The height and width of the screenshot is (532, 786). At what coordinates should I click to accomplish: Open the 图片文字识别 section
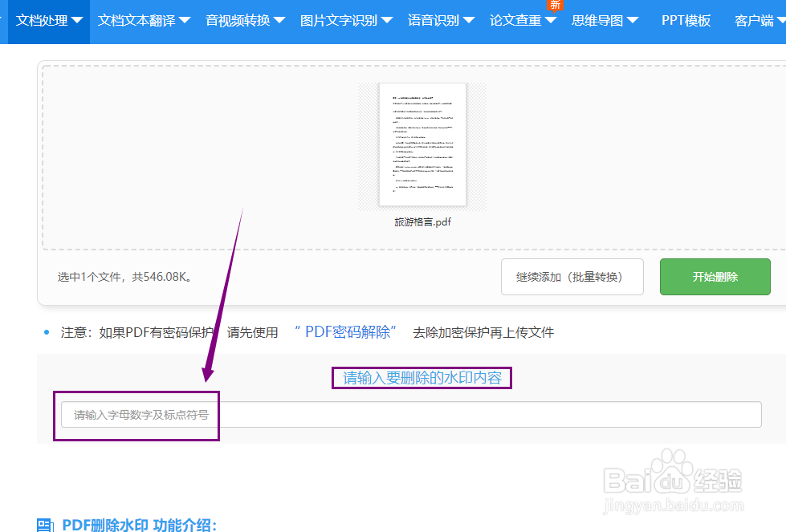340,21
